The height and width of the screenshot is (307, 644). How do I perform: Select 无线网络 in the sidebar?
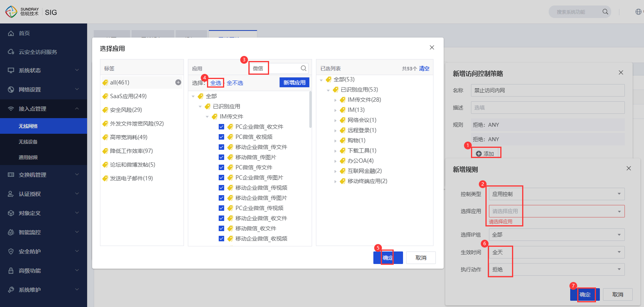pos(43,126)
